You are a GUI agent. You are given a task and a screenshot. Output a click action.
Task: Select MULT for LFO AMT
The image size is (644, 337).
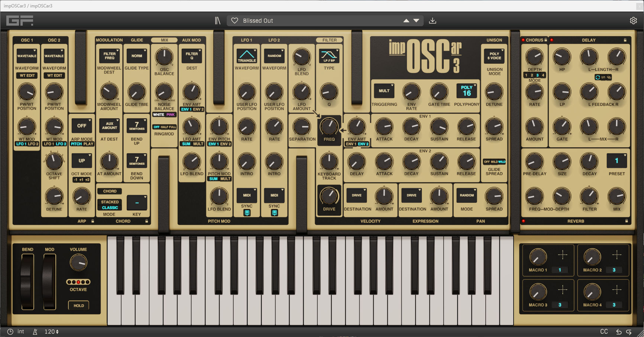click(x=198, y=144)
